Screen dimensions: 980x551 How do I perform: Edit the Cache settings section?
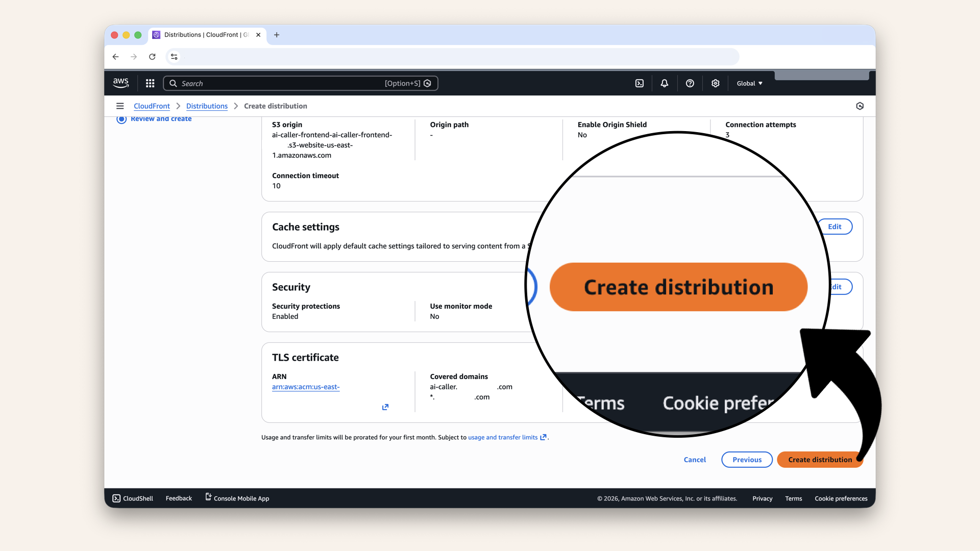pyautogui.click(x=835, y=227)
